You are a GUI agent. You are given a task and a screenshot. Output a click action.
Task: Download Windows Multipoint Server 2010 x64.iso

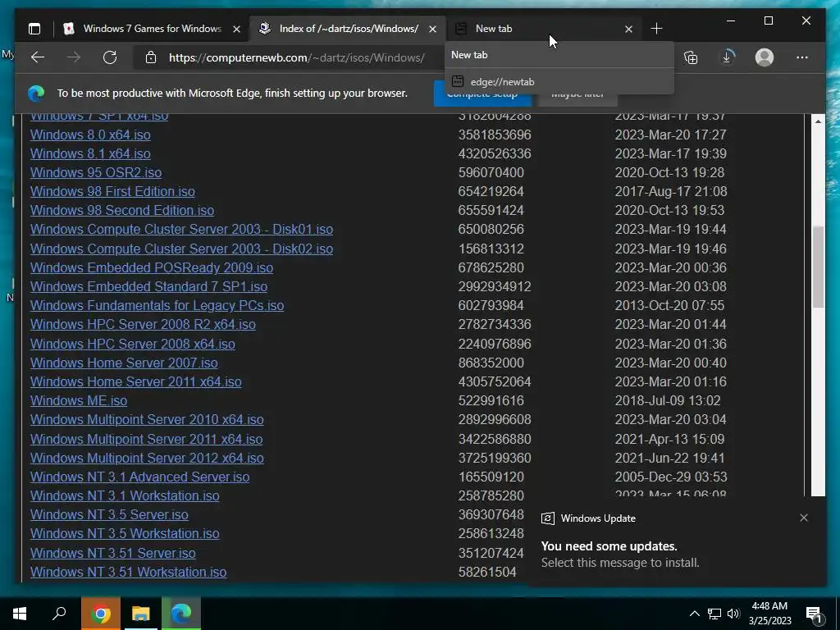[147, 419]
